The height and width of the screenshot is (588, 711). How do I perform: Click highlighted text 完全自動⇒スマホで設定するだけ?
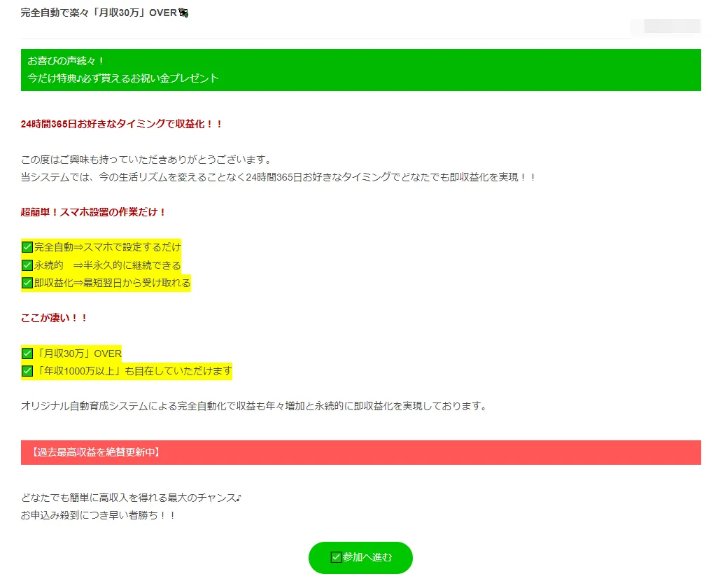click(x=108, y=247)
